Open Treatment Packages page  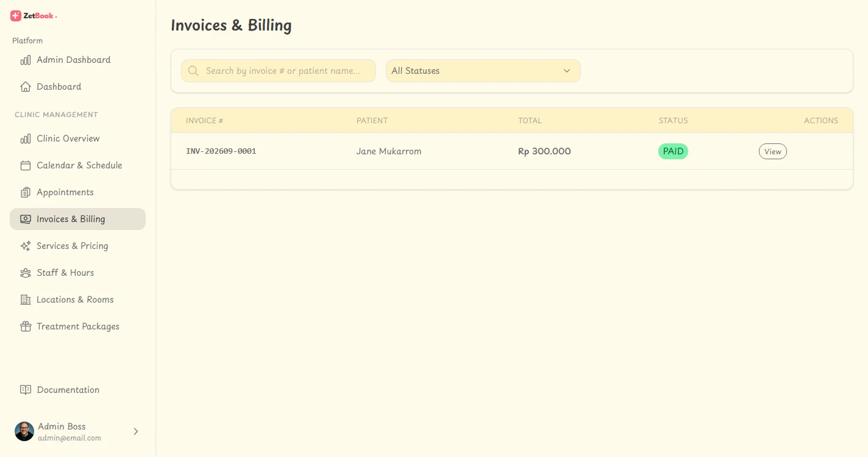(77, 326)
